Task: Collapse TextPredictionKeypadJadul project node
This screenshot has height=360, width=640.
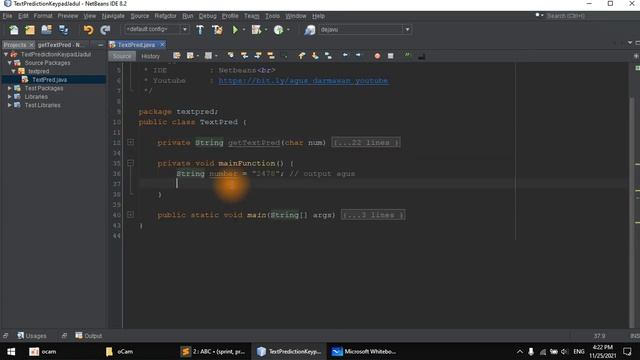Action: (x=6, y=54)
